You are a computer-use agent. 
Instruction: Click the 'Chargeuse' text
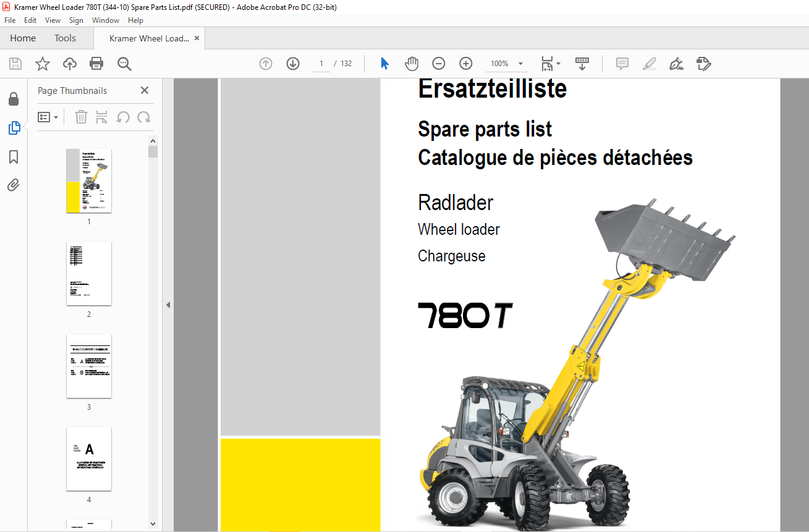452,256
